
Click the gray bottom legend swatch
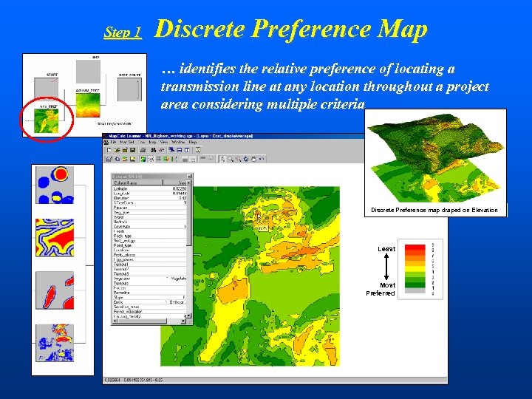click(x=415, y=291)
